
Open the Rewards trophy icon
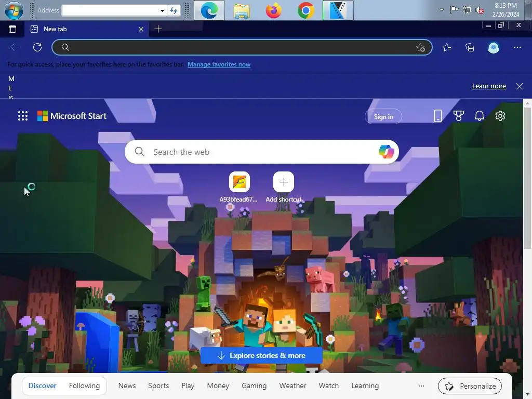click(459, 116)
